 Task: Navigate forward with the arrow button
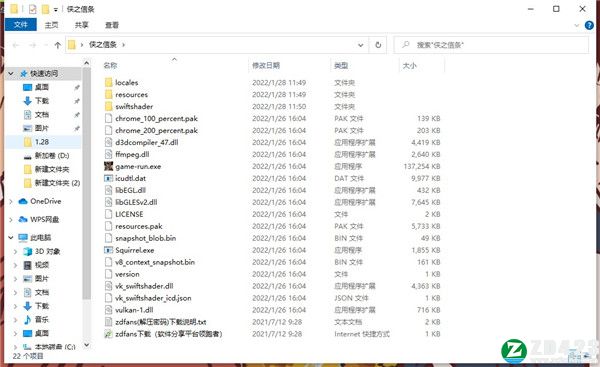(x=33, y=45)
